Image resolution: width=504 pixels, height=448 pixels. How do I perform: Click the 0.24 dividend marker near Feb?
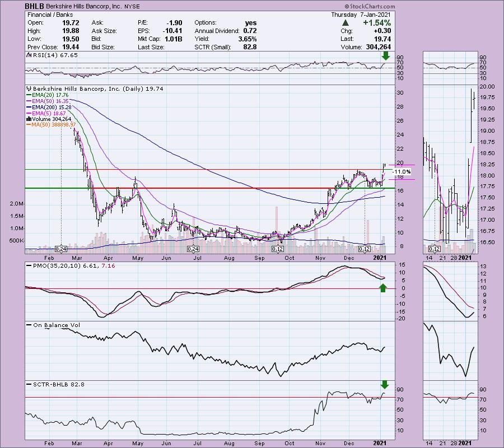point(61,249)
